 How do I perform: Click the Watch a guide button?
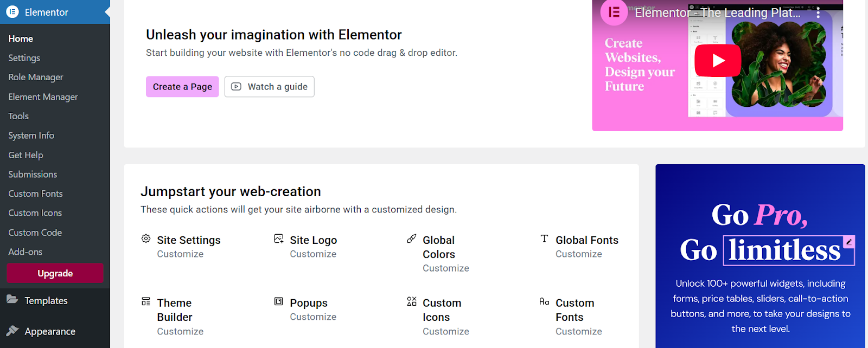pyautogui.click(x=270, y=87)
